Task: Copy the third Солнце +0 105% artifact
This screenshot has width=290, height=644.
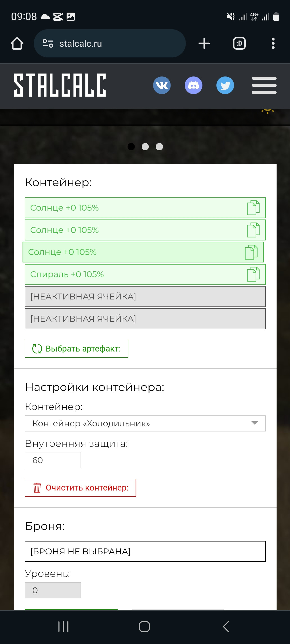Action: click(x=251, y=252)
